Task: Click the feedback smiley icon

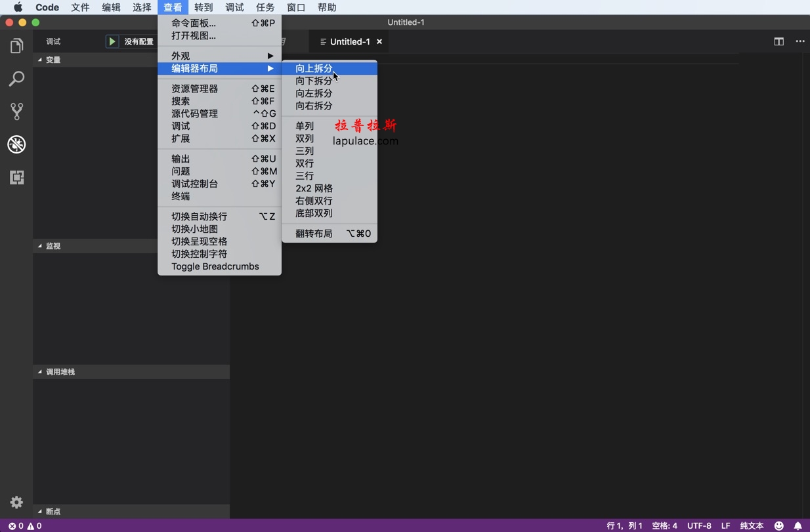Action: [779, 525]
